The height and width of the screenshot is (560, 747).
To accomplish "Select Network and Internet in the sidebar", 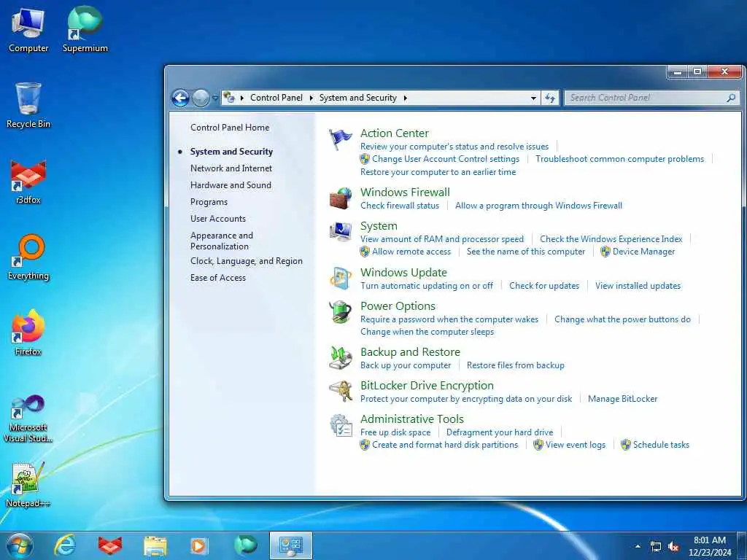I will pyautogui.click(x=231, y=168).
